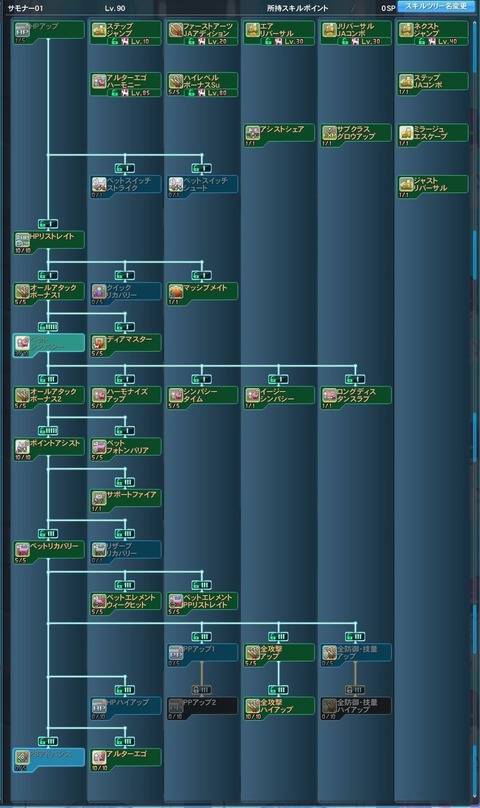Click the 所持スキルポイント label
Image resolution: width=480 pixels, height=808 pixels.
[297, 8]
